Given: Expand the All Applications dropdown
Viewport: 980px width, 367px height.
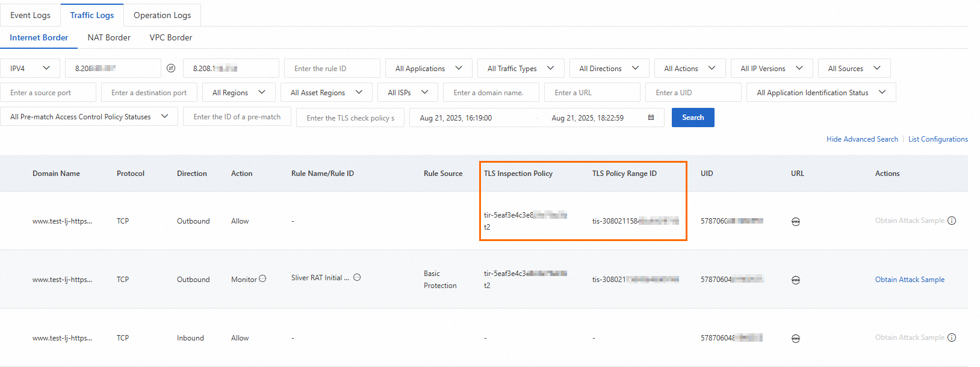Looking at the screenshot, I should pyautogui.click(x=429, y=68).
